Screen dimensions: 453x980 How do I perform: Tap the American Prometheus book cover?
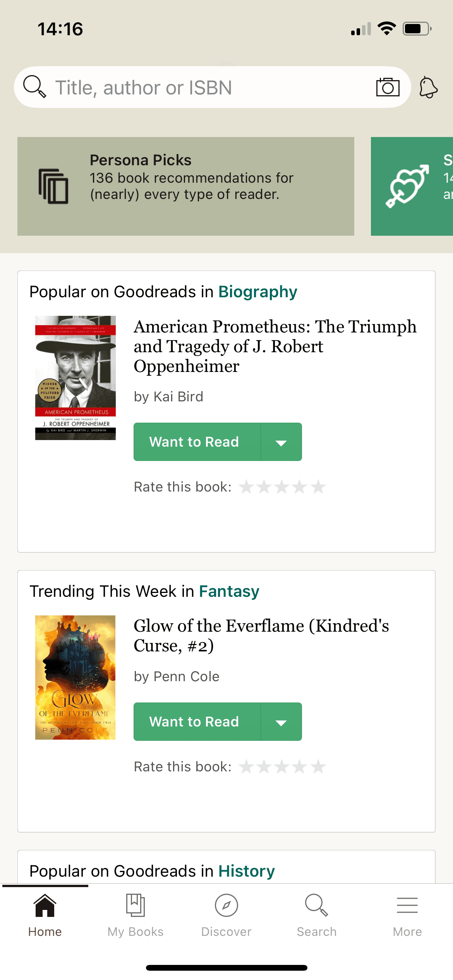click(x=75, y=378)
